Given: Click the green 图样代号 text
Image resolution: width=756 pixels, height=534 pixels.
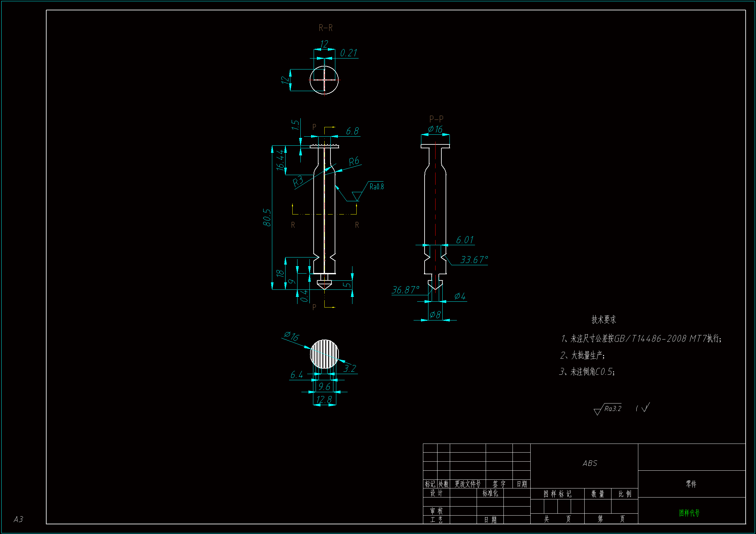Looking at the screenshot, I should tap(689, 513).
